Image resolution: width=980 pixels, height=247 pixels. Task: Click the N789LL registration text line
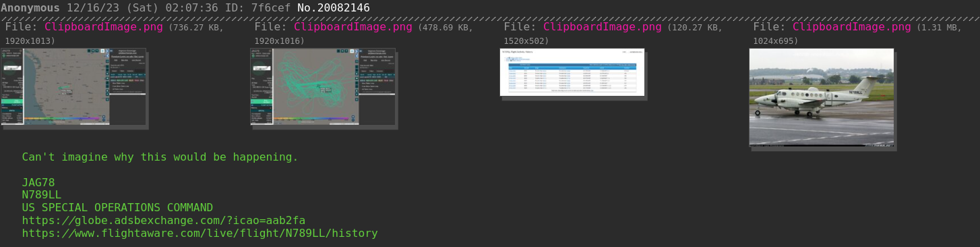[42, 195]
